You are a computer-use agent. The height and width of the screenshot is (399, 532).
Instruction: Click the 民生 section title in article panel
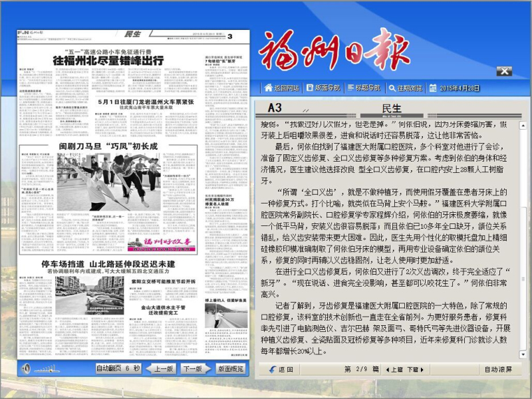click(392, 108)
